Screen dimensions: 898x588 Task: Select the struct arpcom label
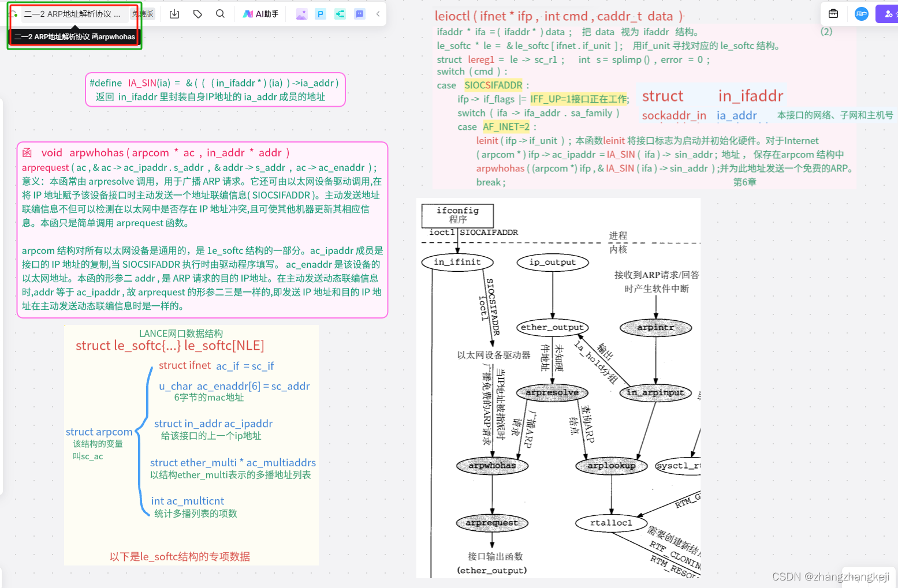[99, 432]
